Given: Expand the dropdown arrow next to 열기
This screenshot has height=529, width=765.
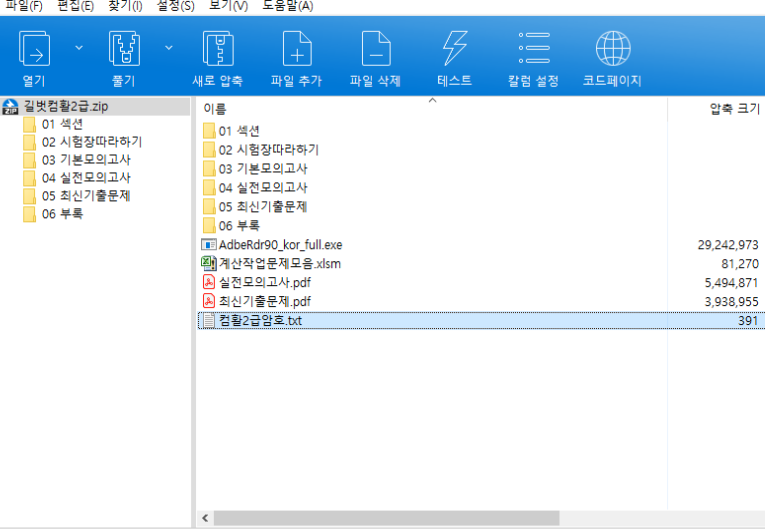Looking at the screenshot, I should 79,48.
